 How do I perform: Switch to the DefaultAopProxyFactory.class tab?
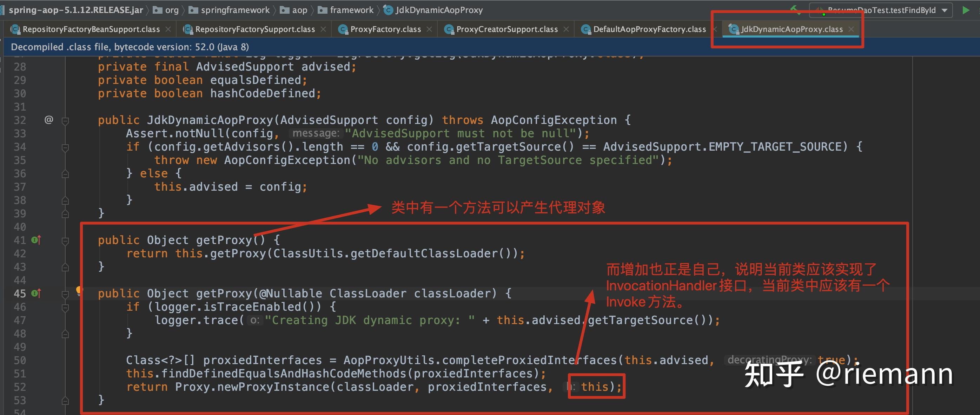coord(649,29)
